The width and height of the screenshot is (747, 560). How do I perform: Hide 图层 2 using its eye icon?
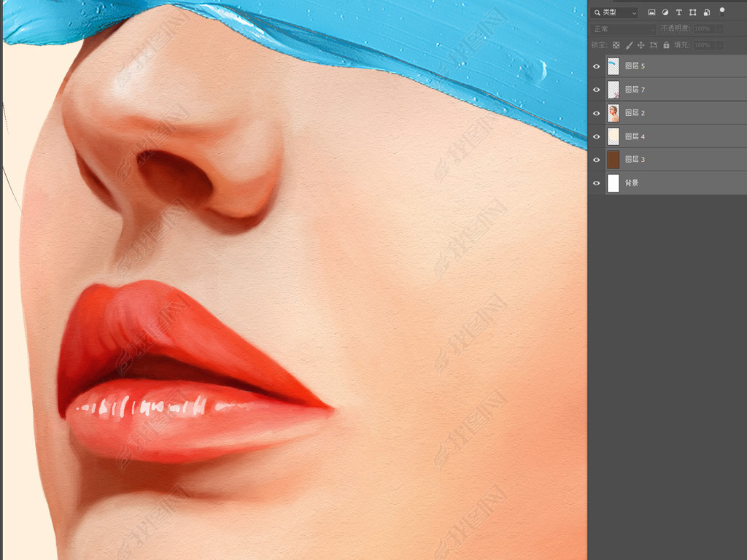(597, 113)
